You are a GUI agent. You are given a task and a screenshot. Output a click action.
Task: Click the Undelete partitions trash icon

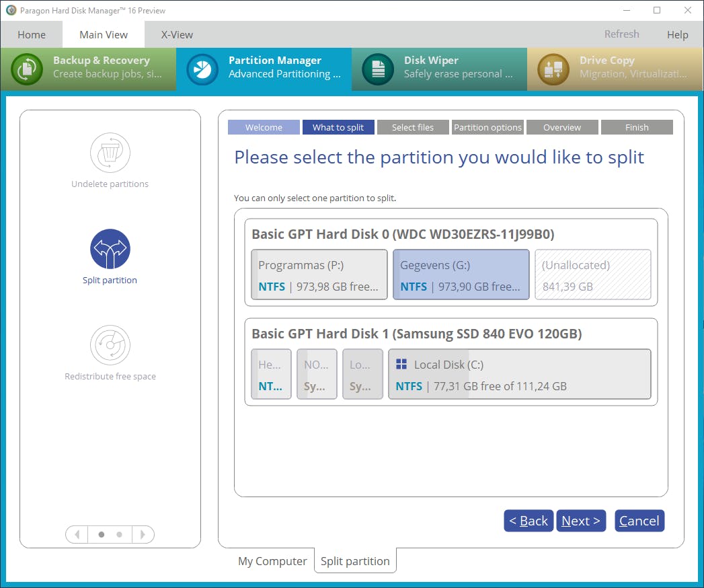click(x=110, y=153)
